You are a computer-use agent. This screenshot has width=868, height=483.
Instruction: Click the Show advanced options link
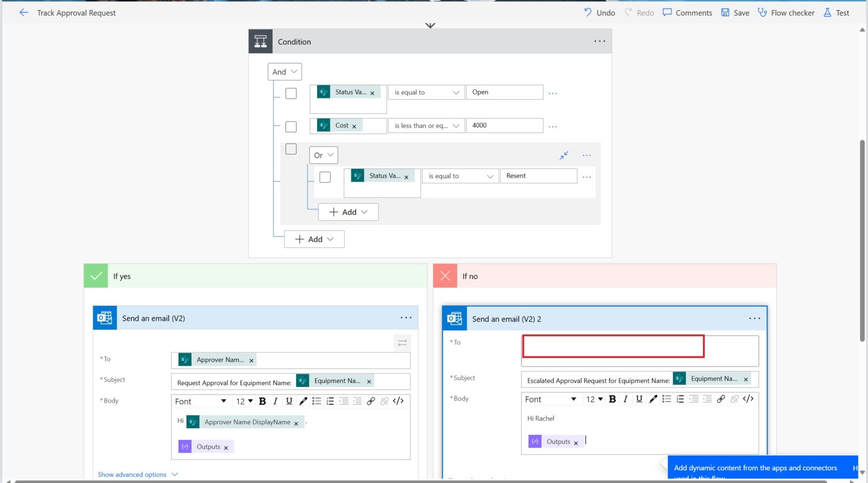(133, 474)
